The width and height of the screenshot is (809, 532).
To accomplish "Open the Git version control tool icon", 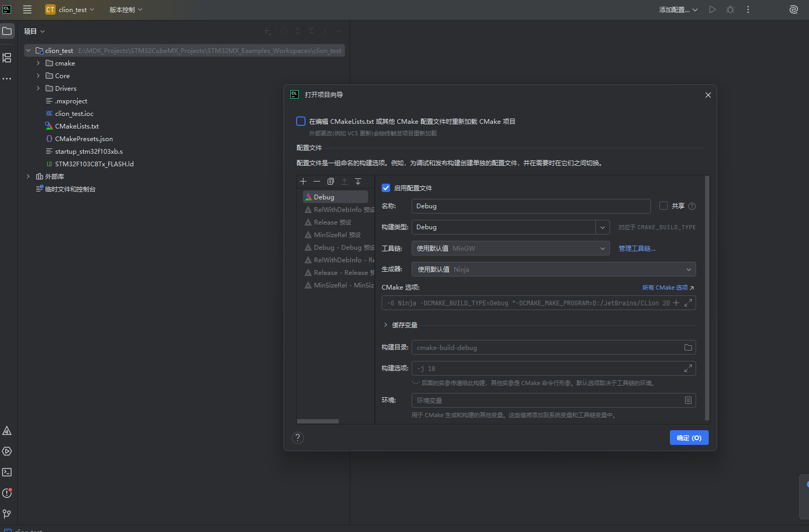I will tap(7, 514).
